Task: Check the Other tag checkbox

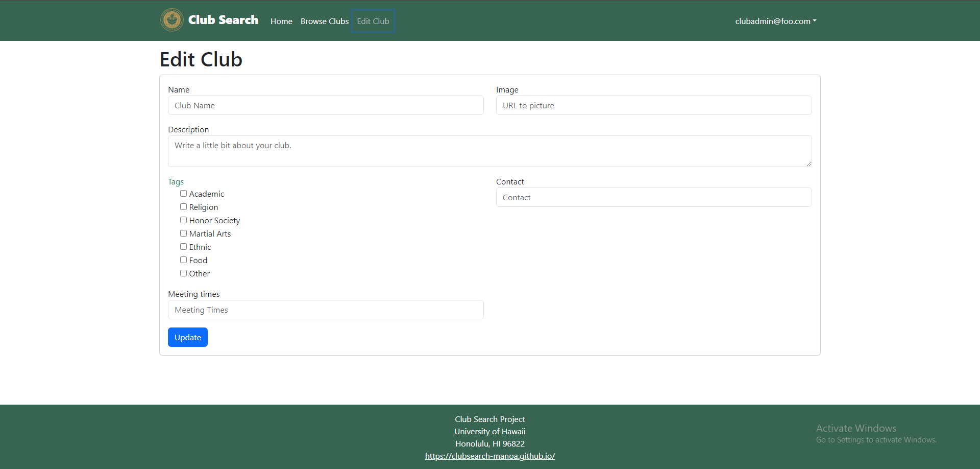Action: (183, 273)
